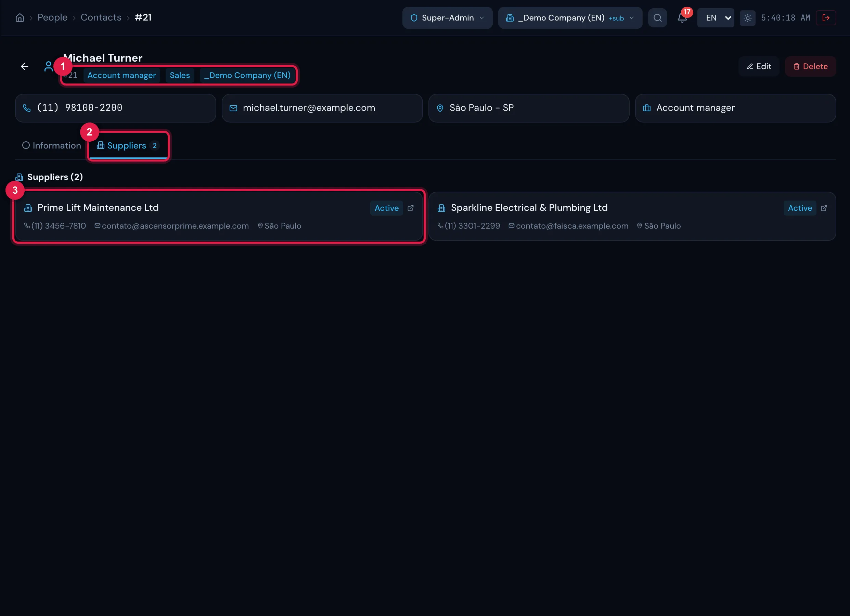Open external link for Sparkline Electrical & Plumbing Ltd
The width and height of the screenshot is (850, 616).
pyautogui.click(x=824, y=208)
